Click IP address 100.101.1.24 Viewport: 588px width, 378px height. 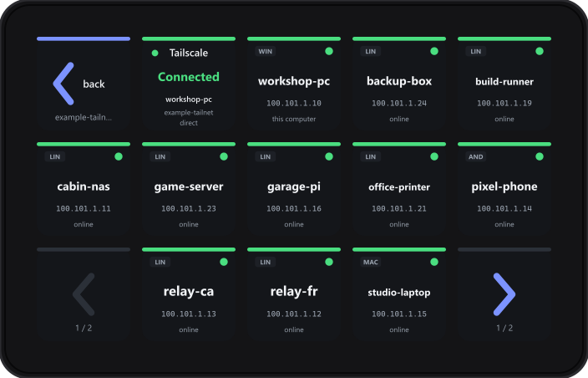tap(399, 103)
